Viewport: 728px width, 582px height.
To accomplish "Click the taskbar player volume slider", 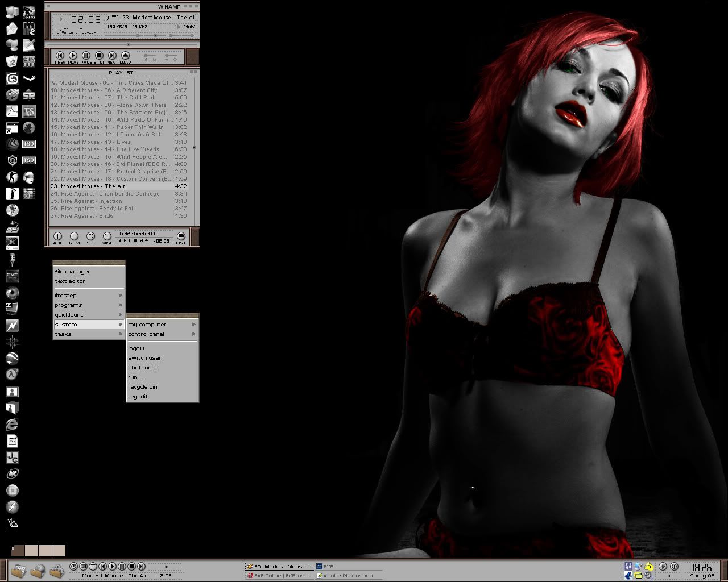I will tap(166, 567).
